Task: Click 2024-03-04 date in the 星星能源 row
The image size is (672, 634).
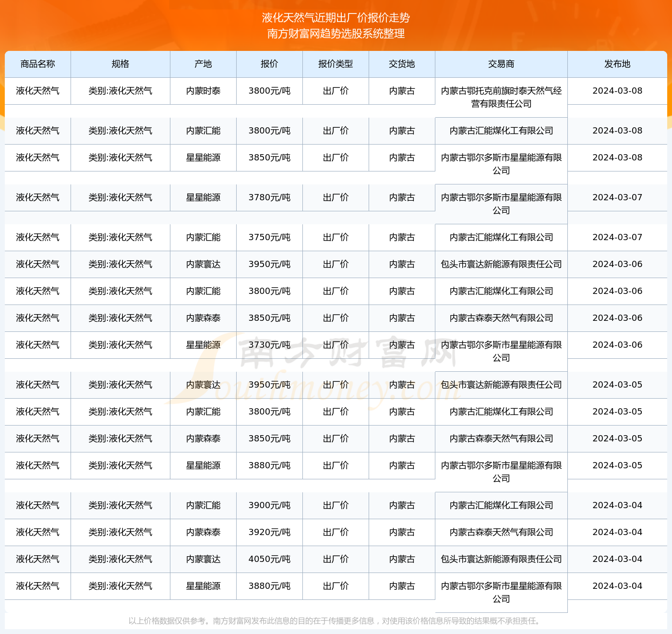Action: (x=618, y=586)
